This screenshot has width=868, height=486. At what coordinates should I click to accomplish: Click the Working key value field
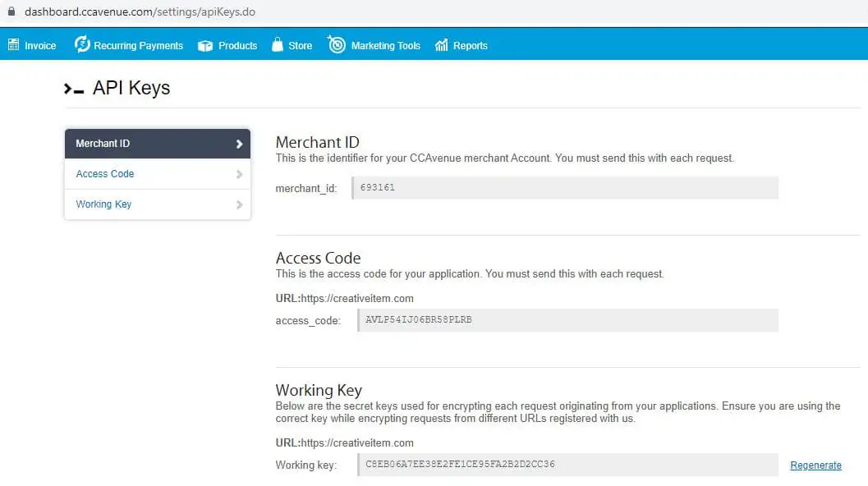point(568,465)
